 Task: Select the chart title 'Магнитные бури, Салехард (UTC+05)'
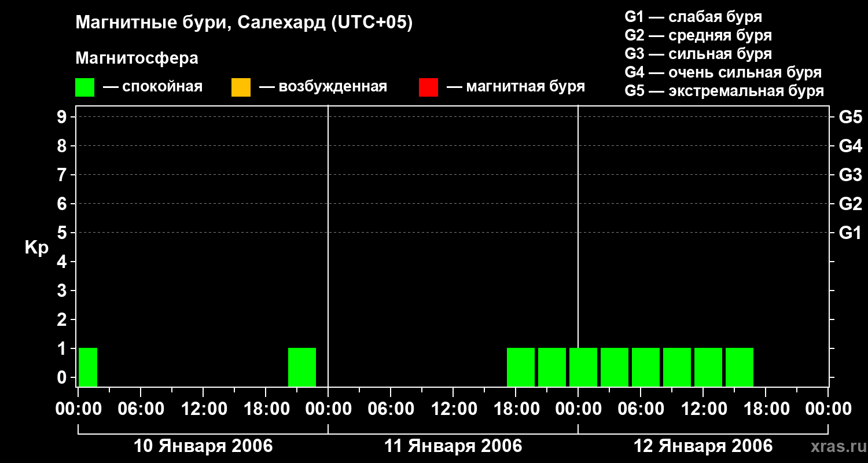coord(244,23)
